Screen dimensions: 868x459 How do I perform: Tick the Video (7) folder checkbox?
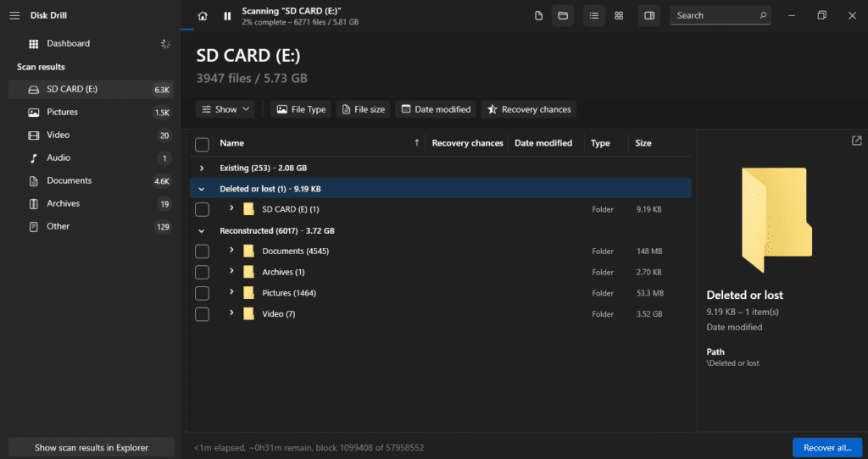[x=202, y=314]
